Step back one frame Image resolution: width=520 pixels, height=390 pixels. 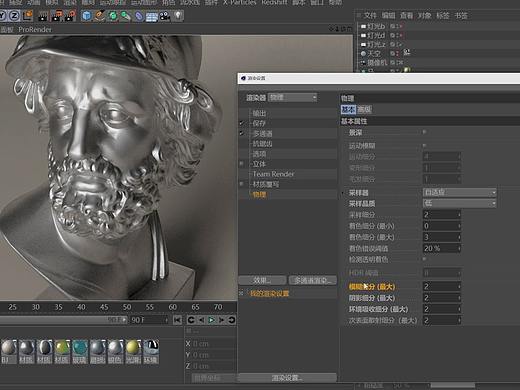[x=201, y=320]
